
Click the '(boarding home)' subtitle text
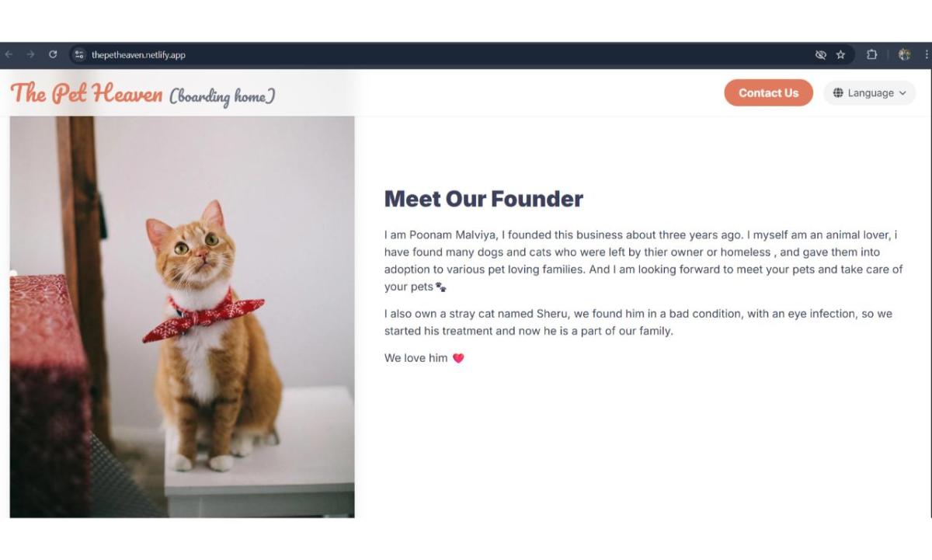point(222,96)
